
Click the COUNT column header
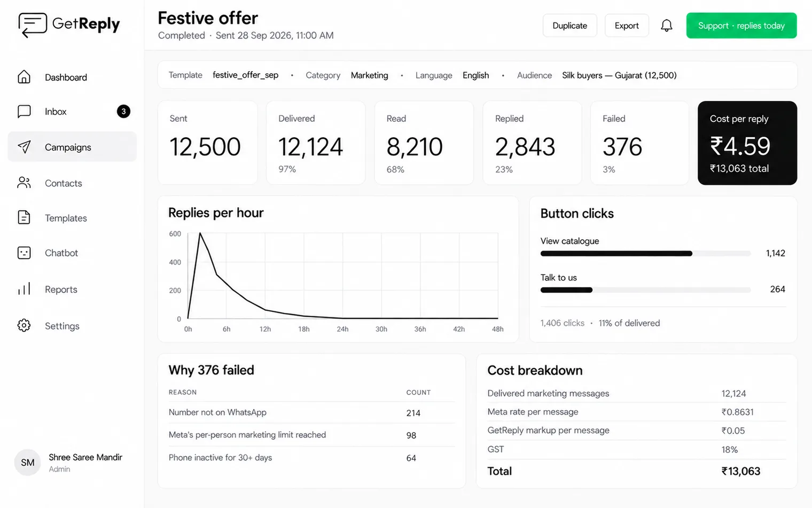tap(418, 392)
